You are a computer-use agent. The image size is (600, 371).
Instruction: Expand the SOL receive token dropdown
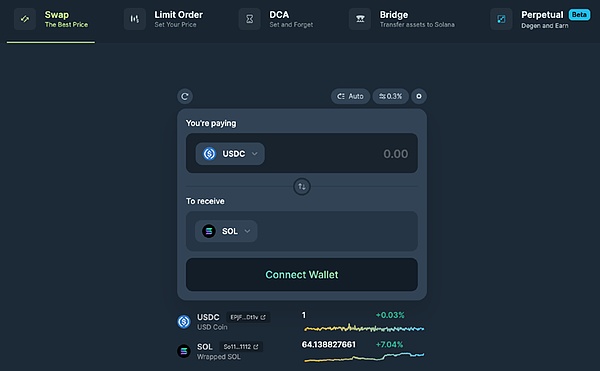(x=226, y=231)
